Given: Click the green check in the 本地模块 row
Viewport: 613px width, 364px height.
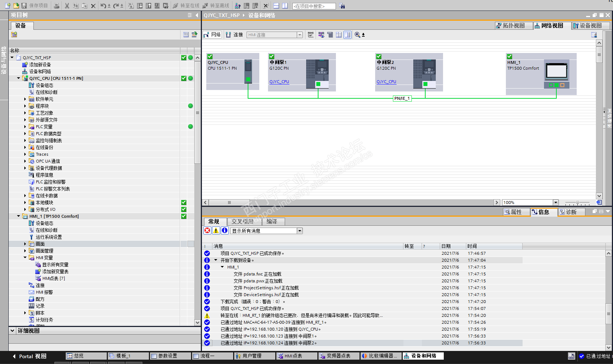Looking at the screenshot, I should pos(184,203).
